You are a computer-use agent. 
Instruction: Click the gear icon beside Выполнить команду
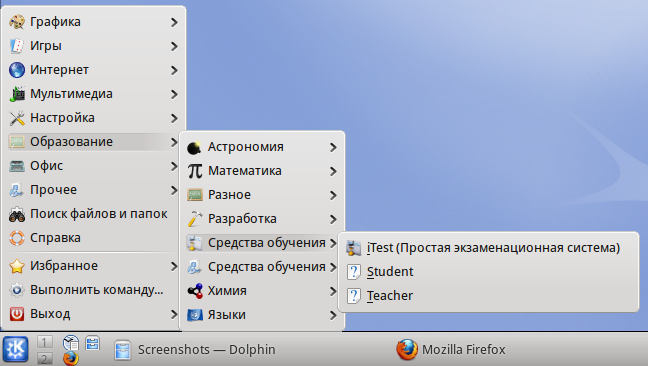17,290
